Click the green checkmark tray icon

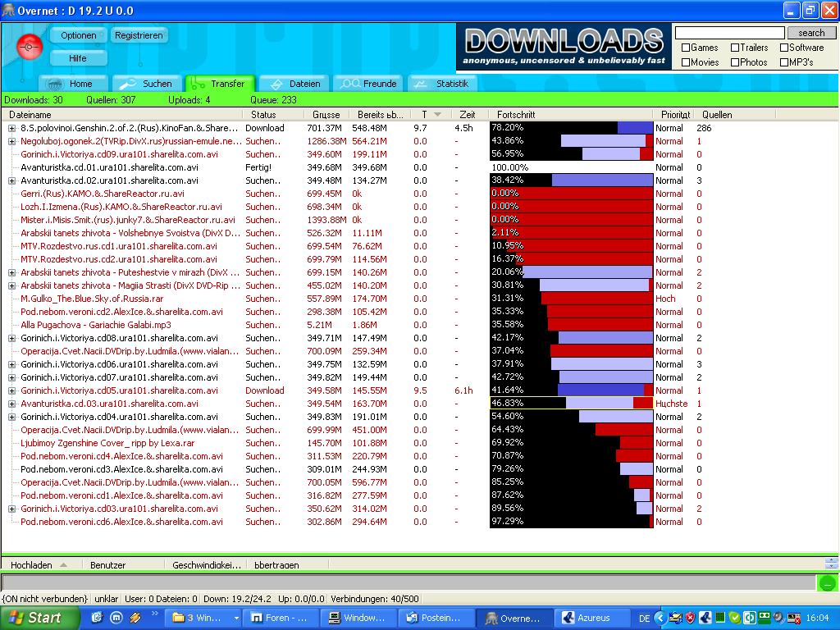click(x=734, y=619)
